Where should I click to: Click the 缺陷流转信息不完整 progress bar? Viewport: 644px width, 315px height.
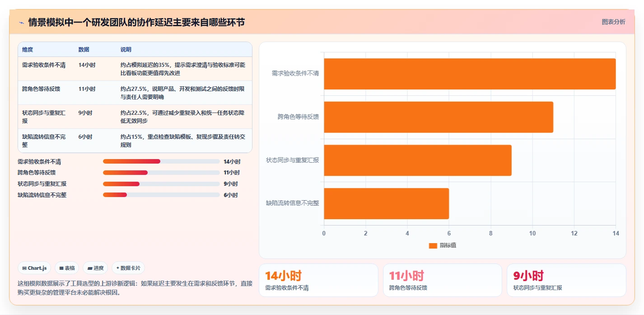coord(161,195)
